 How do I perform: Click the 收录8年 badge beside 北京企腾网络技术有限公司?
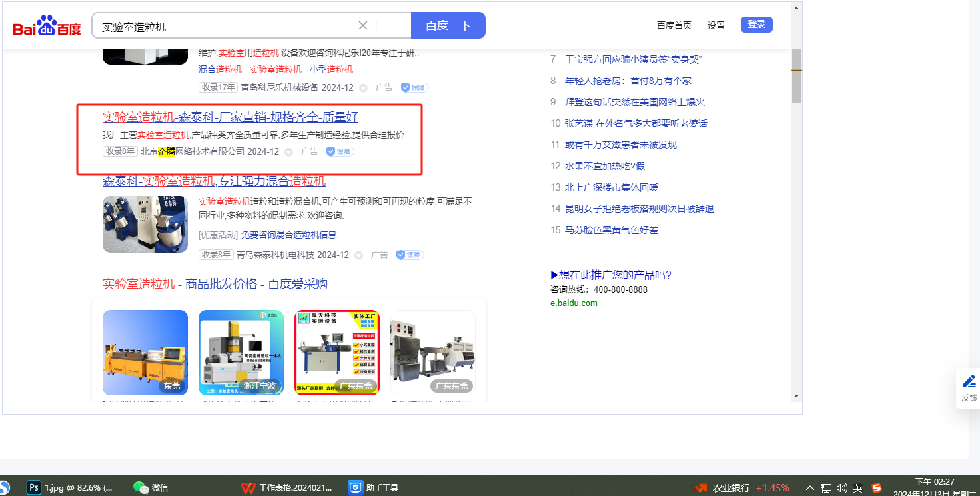120,151
